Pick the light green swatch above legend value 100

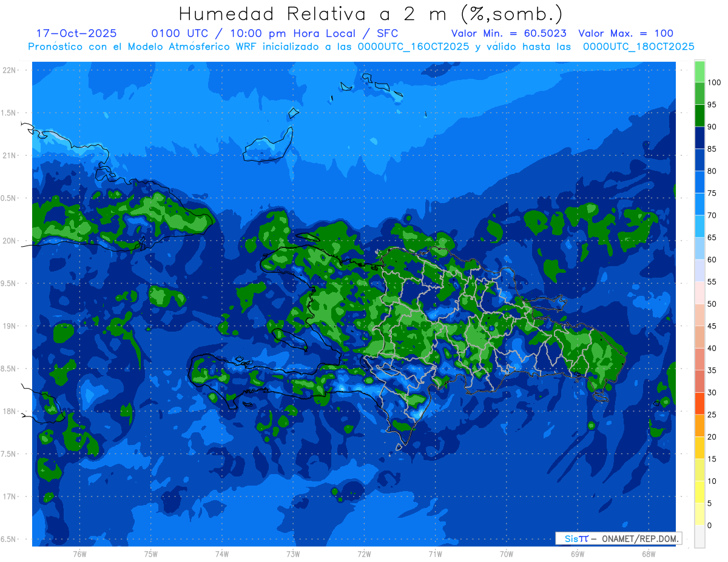[699, 72]
